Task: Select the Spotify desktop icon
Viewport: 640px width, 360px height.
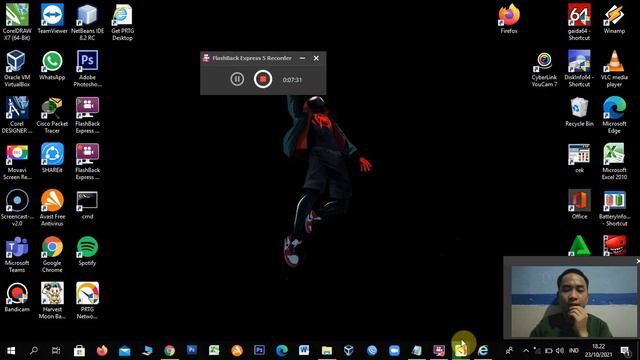Action: [87, 251]
